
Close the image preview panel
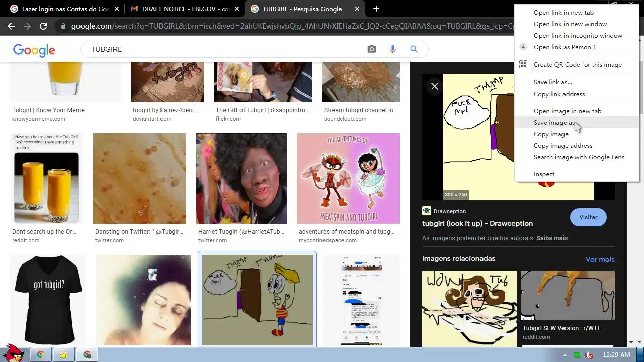click(x=435, y=86)
